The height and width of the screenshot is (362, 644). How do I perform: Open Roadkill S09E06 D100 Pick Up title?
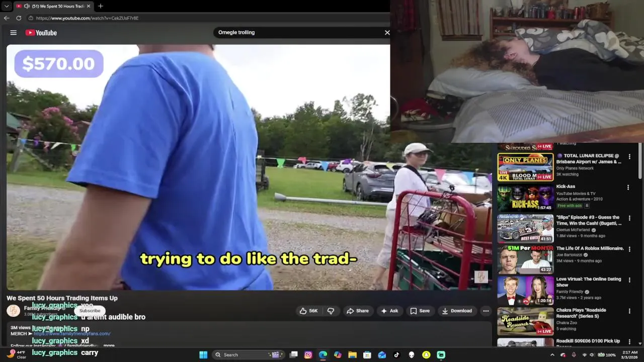point(588,341)
